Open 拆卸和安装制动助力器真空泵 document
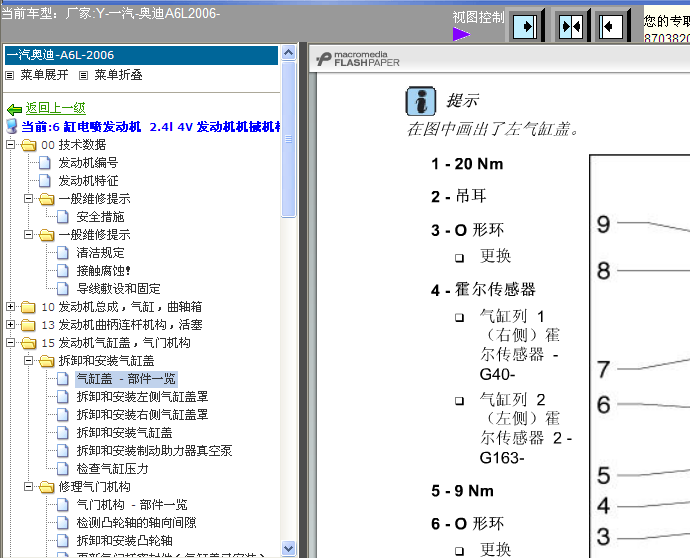The image size is (690, 558). click(154, 451)
